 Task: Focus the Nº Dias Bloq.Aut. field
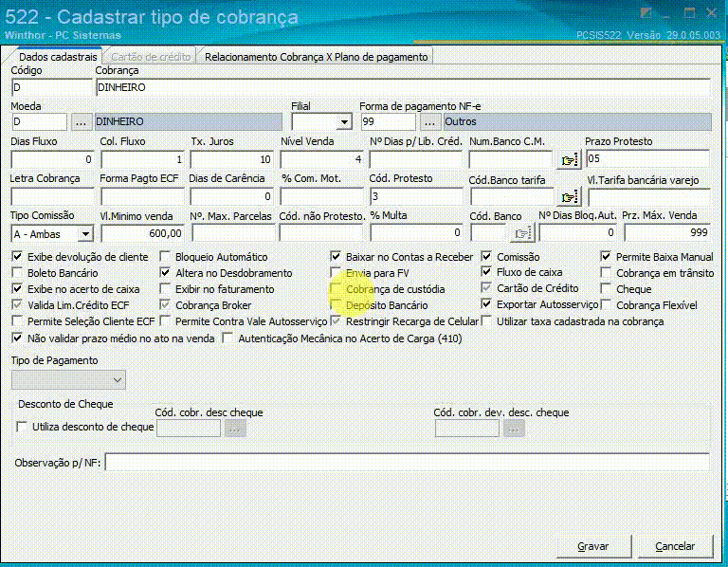click(x=578, y=232)
